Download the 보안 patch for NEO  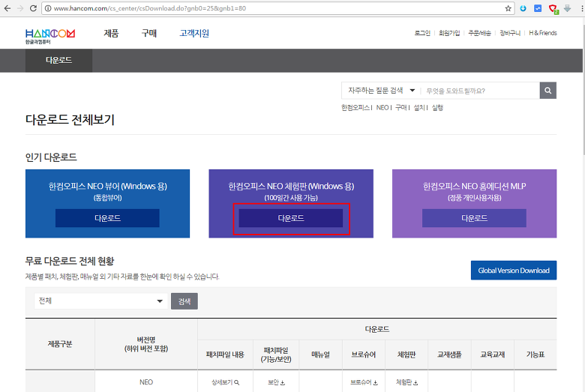click(276, 382)
